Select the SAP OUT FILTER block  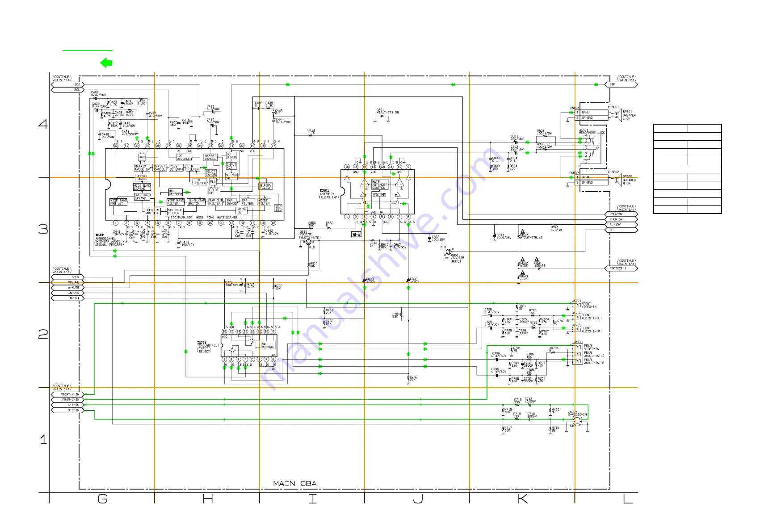(x=216, y=202)
